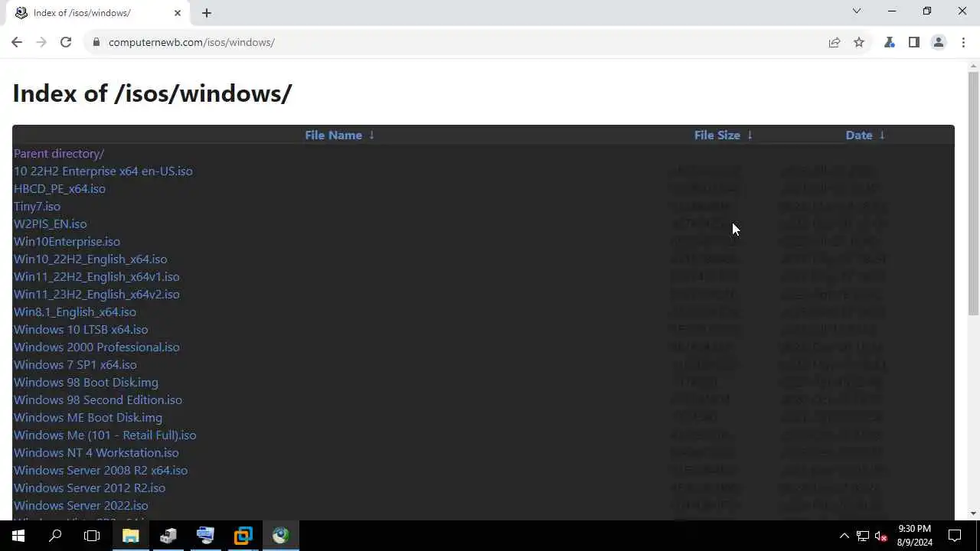Open the Action Center notifications icon
Screen dimensions: 980x551
(955, 536)
